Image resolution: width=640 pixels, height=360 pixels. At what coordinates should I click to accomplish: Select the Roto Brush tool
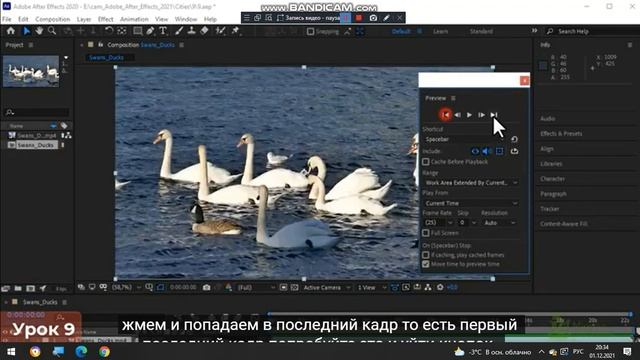tap(221, 31)
